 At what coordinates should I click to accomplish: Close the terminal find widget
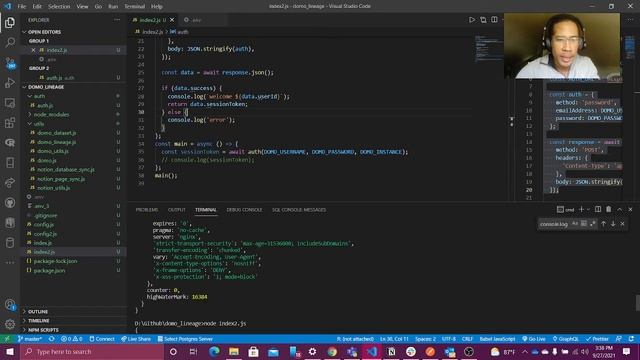point(622,224)
